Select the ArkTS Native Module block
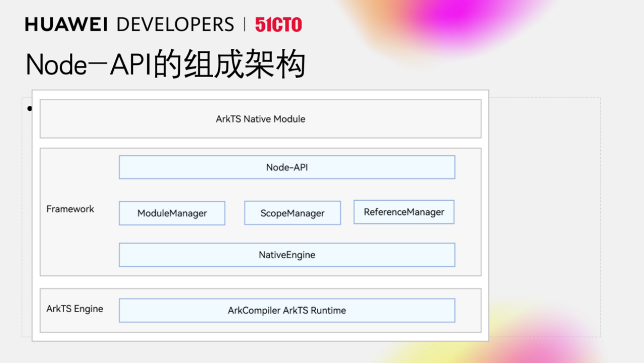 [x=260, y=119]
